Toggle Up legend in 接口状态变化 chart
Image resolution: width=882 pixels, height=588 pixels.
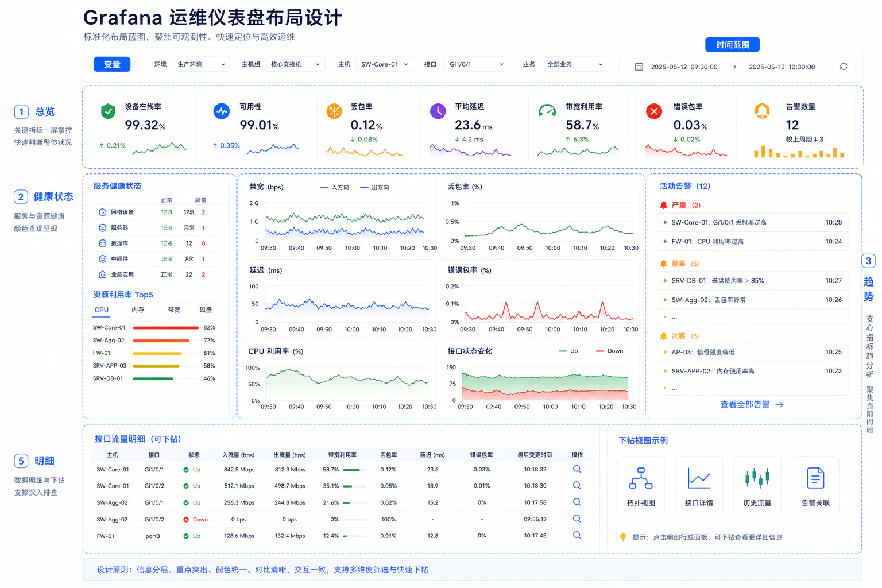pyautogui.click(x=568, y=351)
